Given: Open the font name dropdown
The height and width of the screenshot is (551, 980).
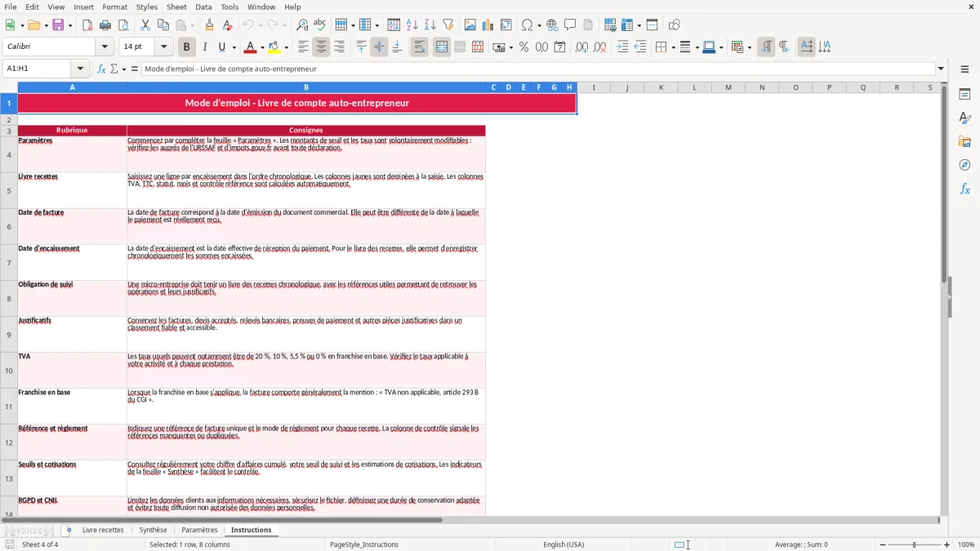Looking at the screenshot, I should tap(105, 47).
